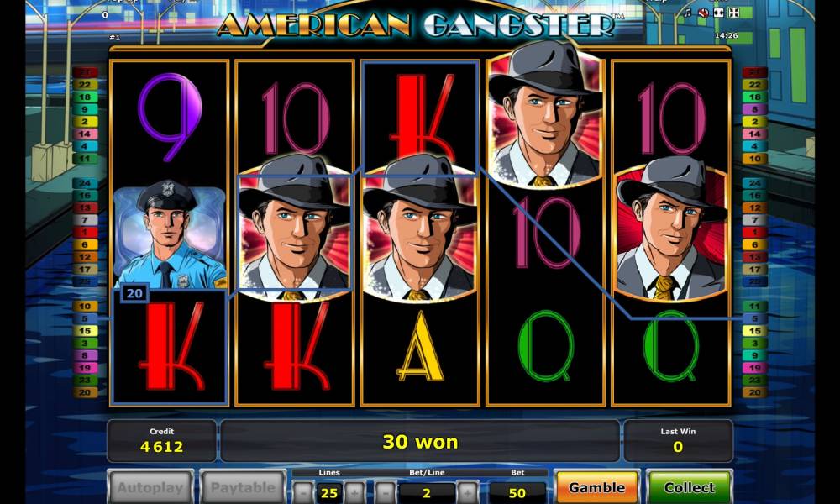
Task: Toggle the widescreen stretch icon
Action: click(x=719, y=13)
